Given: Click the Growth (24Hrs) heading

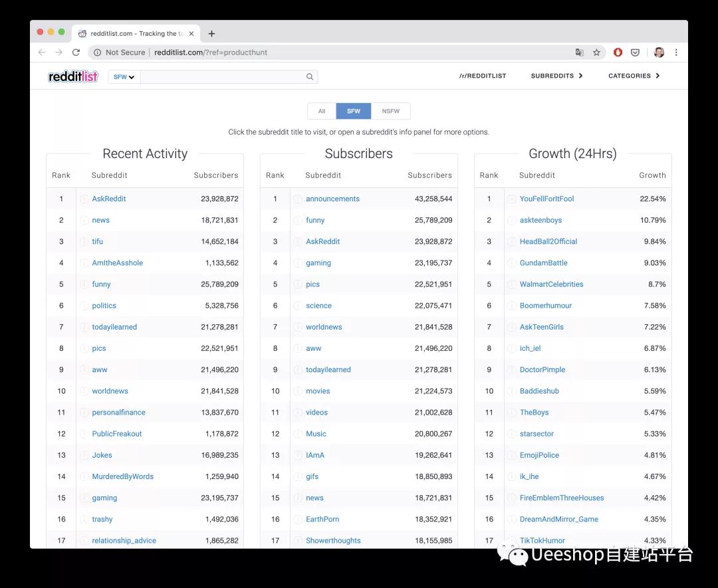Looking at the screenshot, I should click(x=572, y=153).
